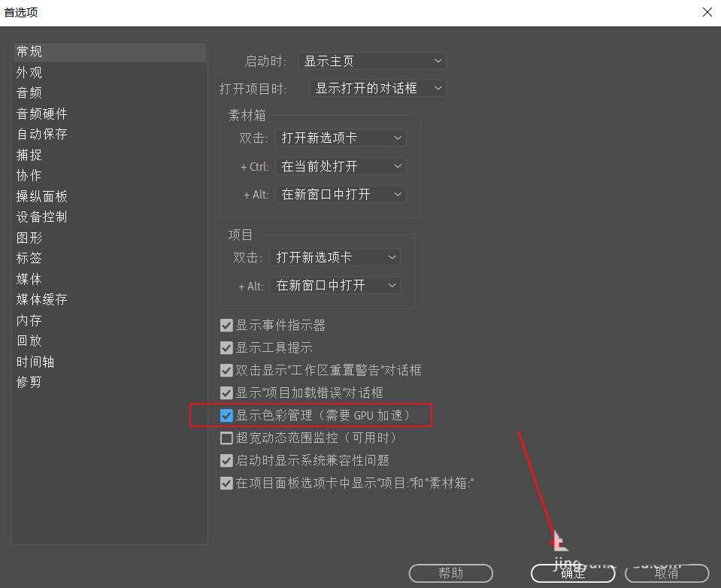Select 媒体缓存 from the preferences list

[41, 299]
